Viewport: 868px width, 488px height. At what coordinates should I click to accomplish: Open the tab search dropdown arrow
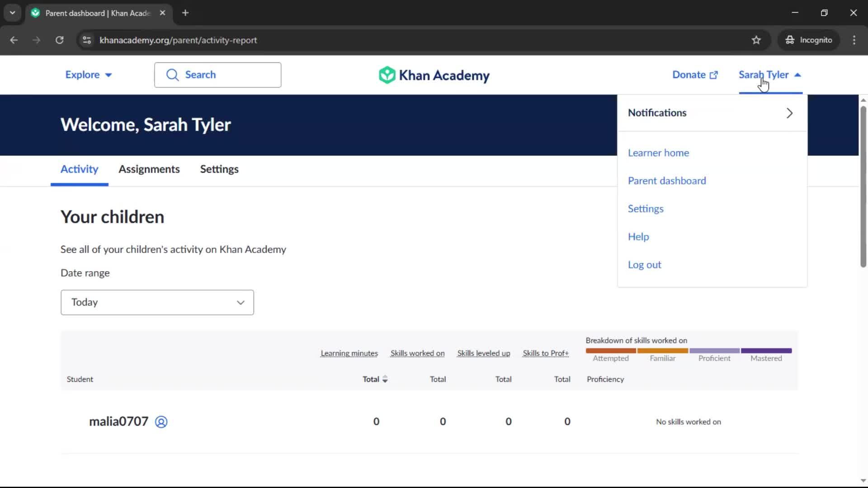click(13, 13)
